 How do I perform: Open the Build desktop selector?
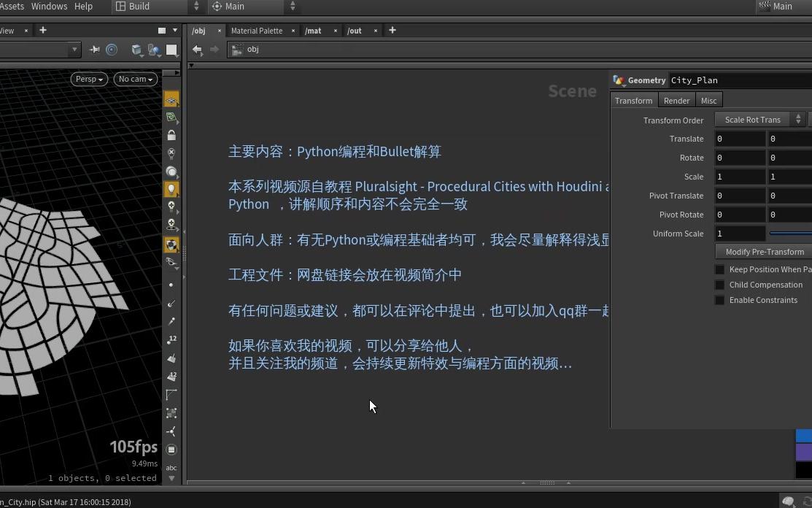[157, 7]
